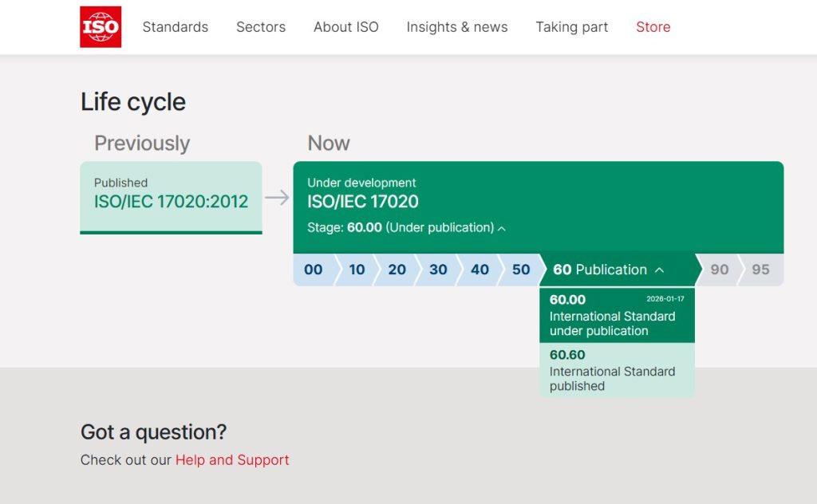The width and height of the screenshot is (817, 504).
Task: Select stage 30 on the lifecycle bar
Action: pyautogui.click(x=437, y=270)
